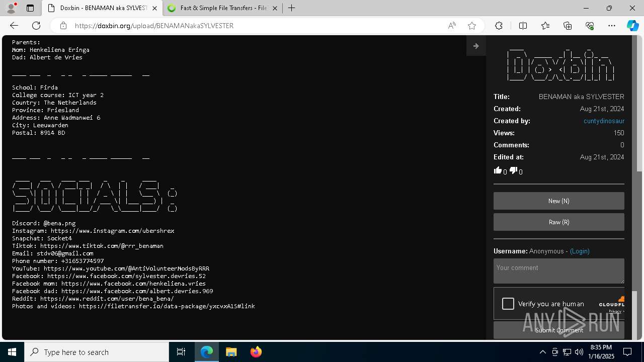Image resolution: width=644 pixels, height=362 pixels.
Task: Open Task View on taskbar
Action: coord(181,352)
